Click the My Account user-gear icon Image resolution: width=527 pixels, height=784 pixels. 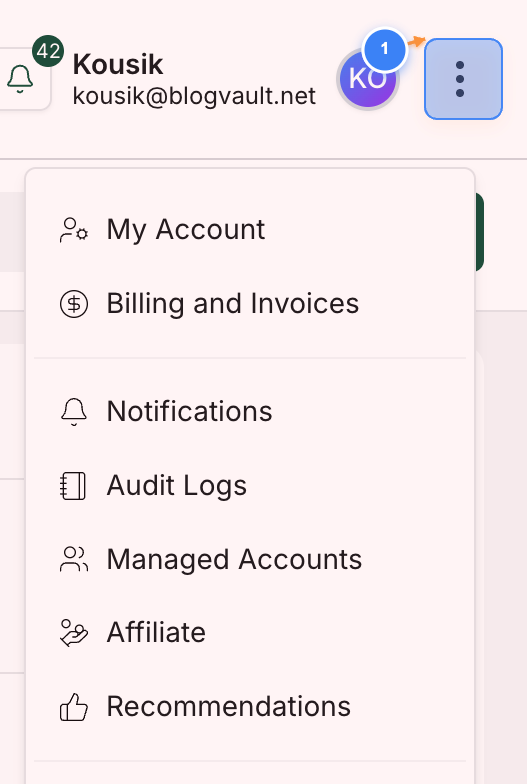tap(74, 230)
